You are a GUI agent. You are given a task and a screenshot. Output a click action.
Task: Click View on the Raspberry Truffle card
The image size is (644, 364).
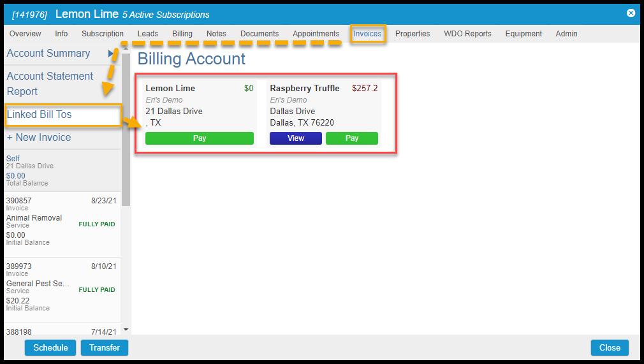[296, 138]
